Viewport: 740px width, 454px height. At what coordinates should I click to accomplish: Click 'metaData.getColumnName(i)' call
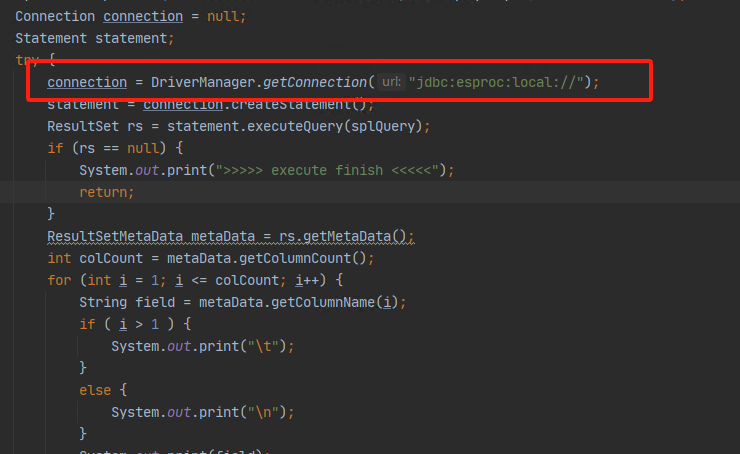point(298,302)
